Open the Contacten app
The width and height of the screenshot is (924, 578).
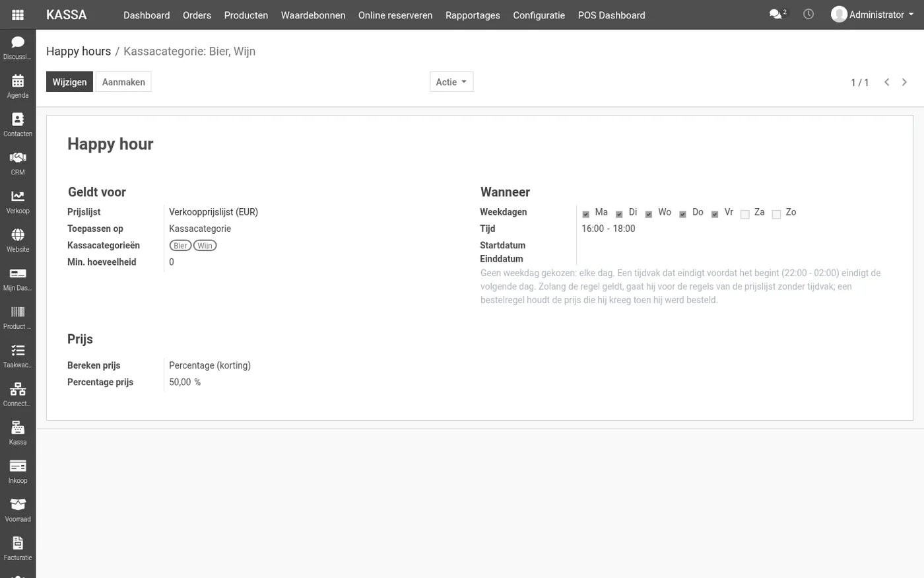(18, 124)
